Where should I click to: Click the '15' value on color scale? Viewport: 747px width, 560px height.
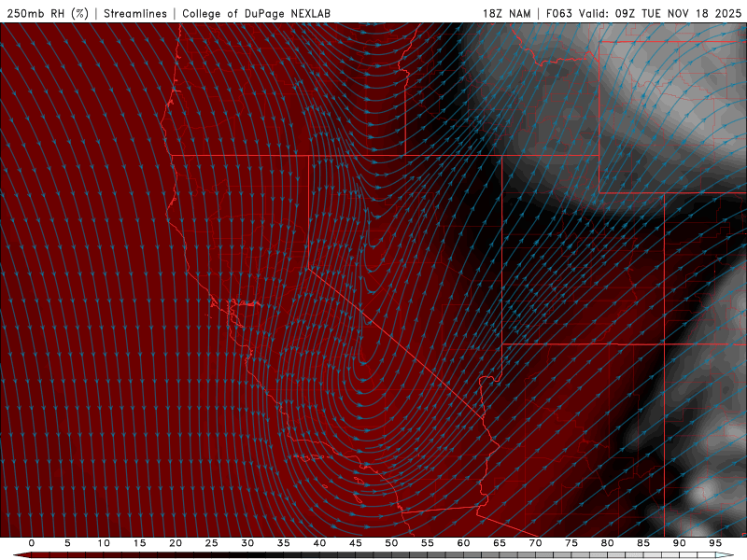(x=139, y=543)
